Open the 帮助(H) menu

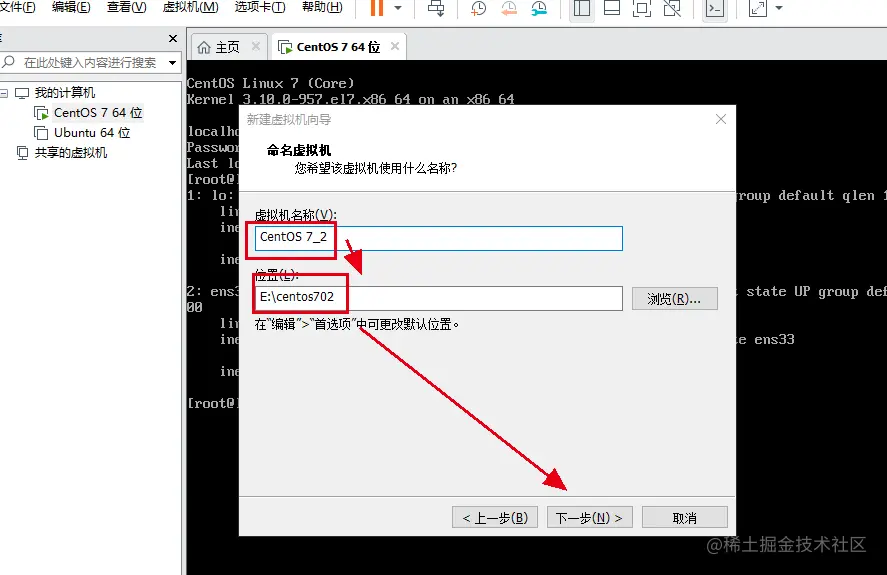pos(322,7)
